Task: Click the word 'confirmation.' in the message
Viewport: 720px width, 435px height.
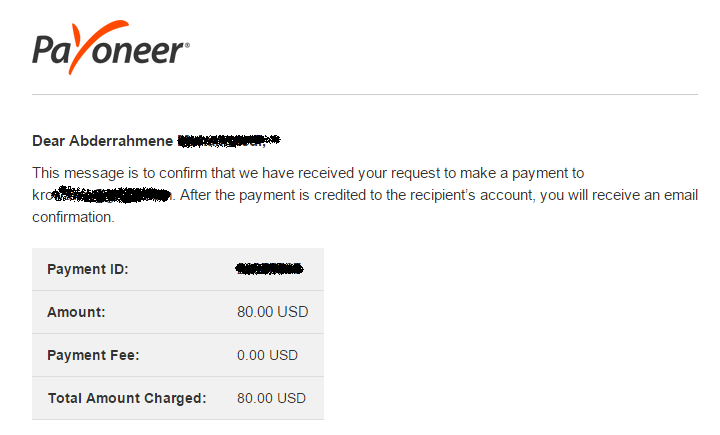Action: (73, 217)
